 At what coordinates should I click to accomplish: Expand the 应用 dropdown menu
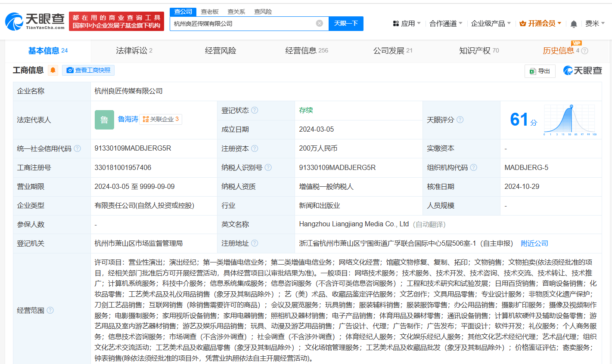click(407, 23)
